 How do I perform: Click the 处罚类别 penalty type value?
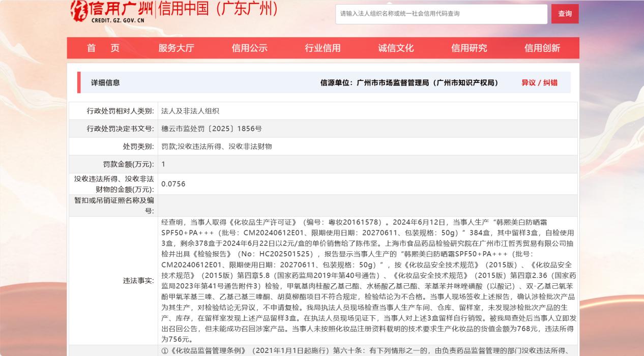click(x=217, y=146)
